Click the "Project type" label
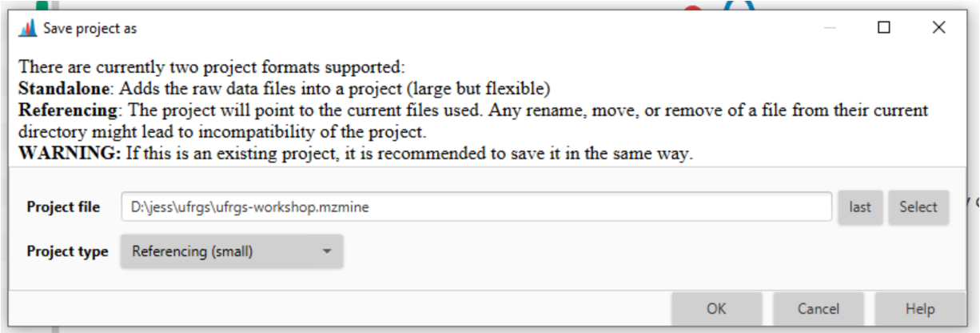The image size is (980, 333). pos(67,251)
